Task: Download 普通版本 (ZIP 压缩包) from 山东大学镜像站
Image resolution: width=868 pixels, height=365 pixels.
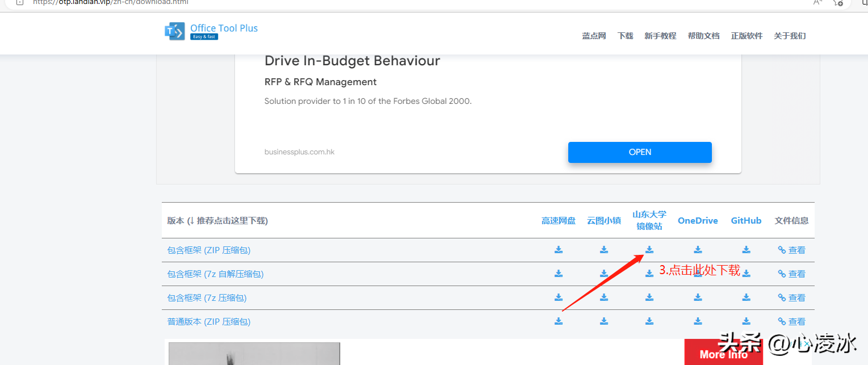Action: coord(649,321)
